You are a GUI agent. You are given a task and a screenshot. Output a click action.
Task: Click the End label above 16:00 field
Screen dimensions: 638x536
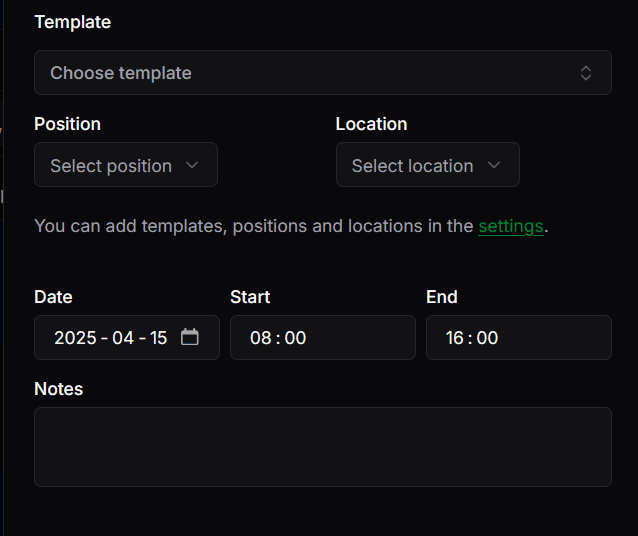[x=442, y=297]
